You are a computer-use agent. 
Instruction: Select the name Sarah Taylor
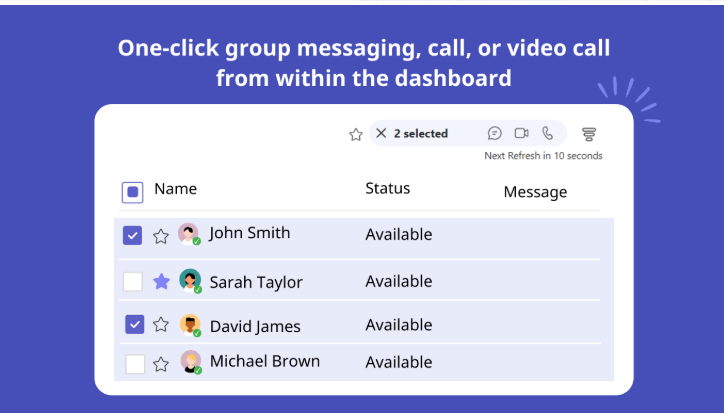[256, 282]
